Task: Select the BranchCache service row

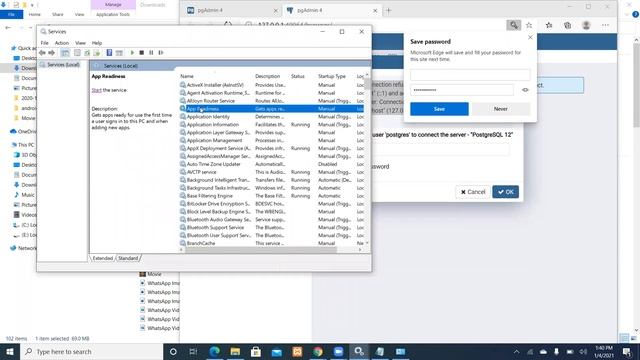Action: point(271,243)
